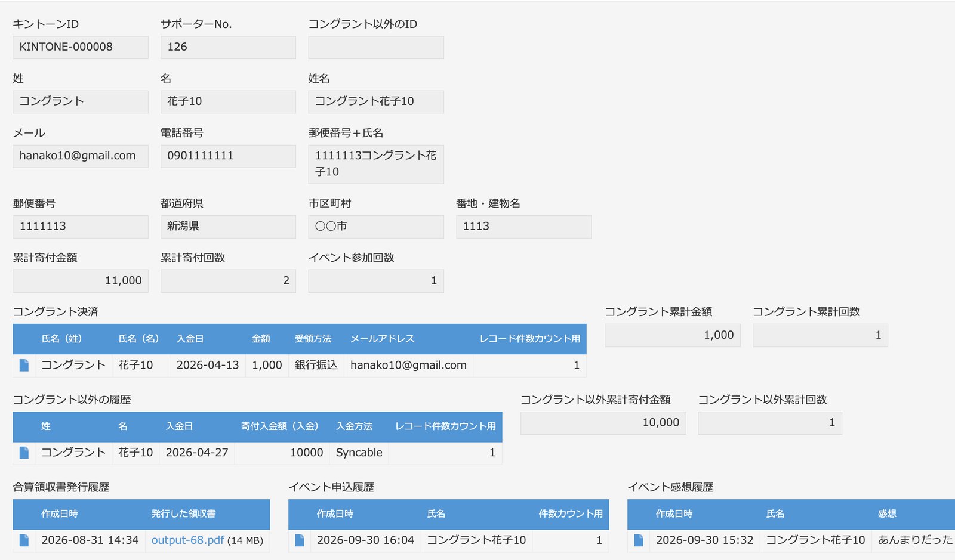The image size is (955, 560).
Task: Click the 寄付入金額 cell 10000
Action: pos(282,453)
